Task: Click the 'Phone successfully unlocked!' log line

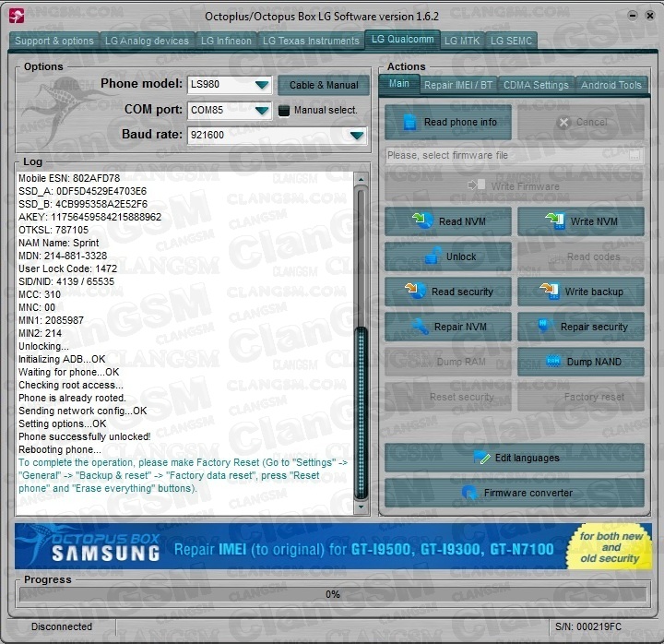Action: 84,436
